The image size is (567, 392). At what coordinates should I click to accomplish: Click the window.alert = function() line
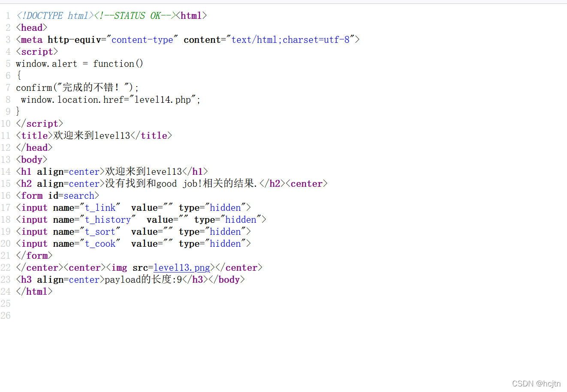[79, 64]
